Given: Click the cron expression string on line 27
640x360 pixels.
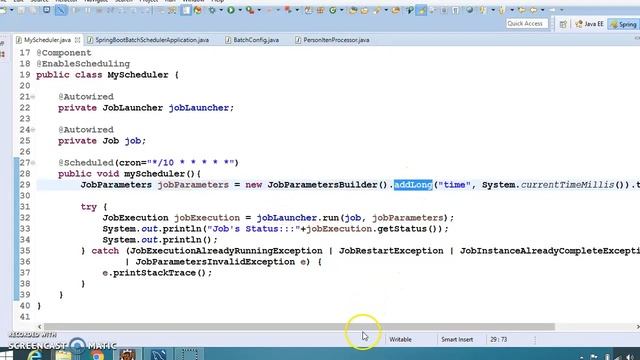Looking at the screenshot, I should tap(191, 162).
